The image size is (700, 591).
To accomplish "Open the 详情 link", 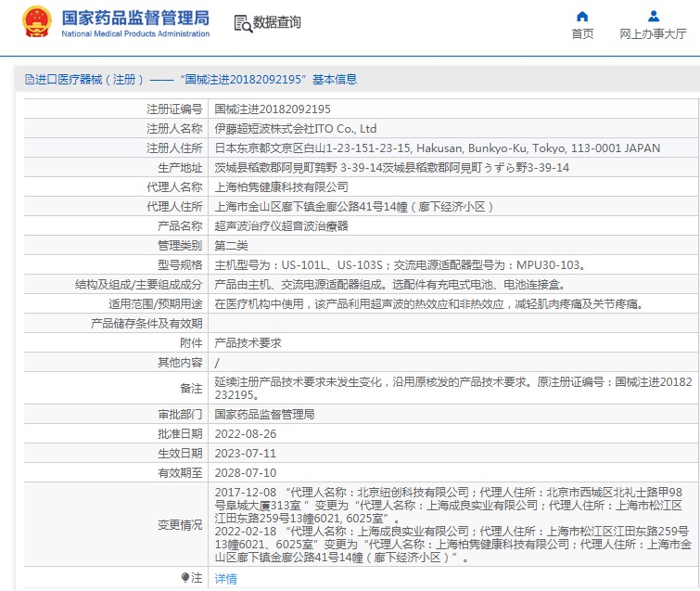I will click(x=226, y=579).
